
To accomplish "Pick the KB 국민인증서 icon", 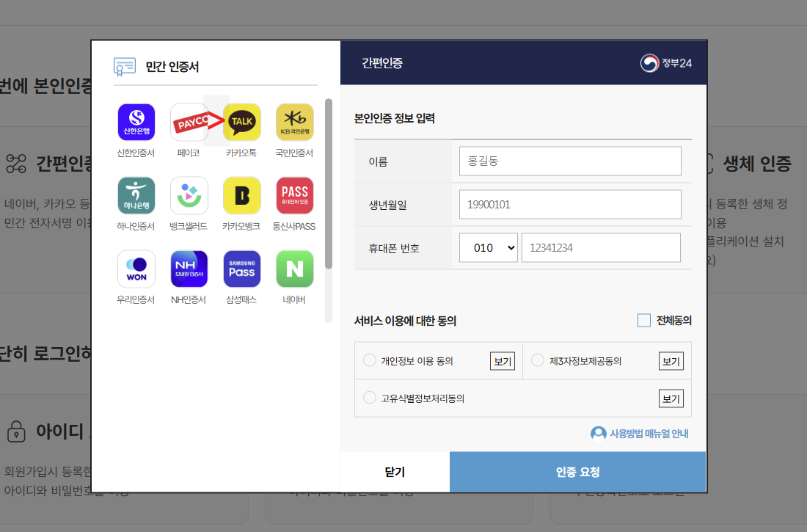I will [x=295, y=122].
